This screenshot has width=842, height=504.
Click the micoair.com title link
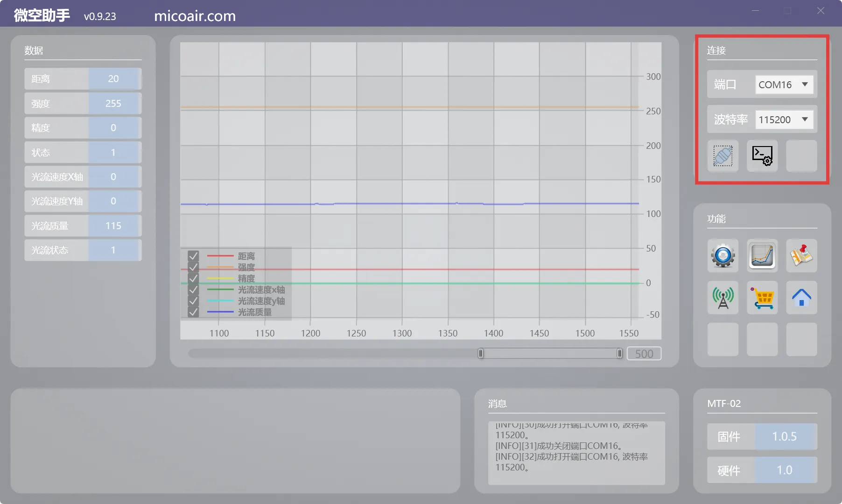click(x=195, y=16)
